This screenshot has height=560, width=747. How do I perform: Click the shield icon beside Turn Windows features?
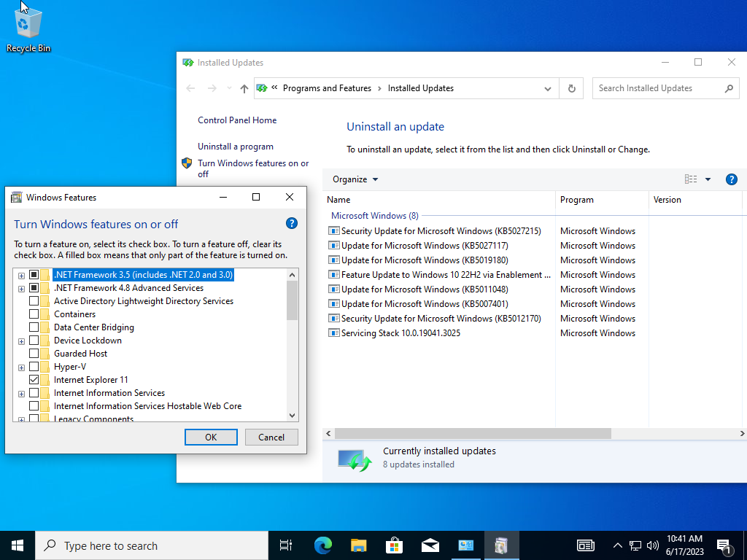point(187,163)
